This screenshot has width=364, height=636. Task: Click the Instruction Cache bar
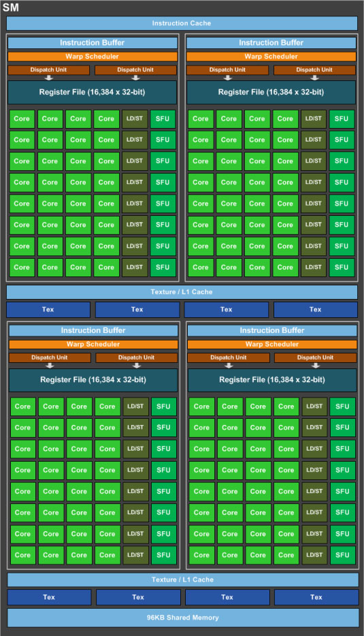tap(182, 23)
